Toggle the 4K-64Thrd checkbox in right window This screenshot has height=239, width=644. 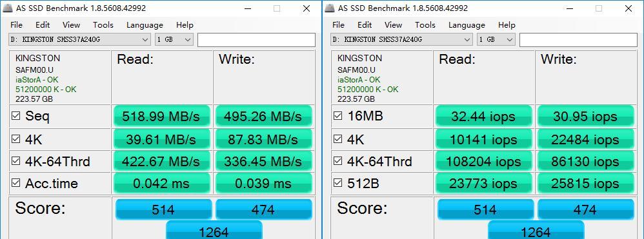click(338, 160)
